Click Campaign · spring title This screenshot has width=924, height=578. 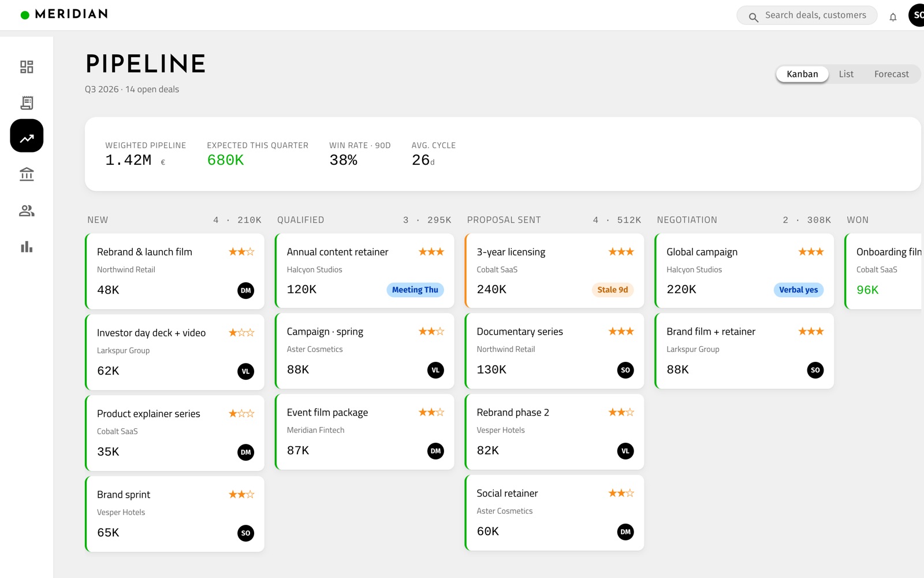coord(325,332)
